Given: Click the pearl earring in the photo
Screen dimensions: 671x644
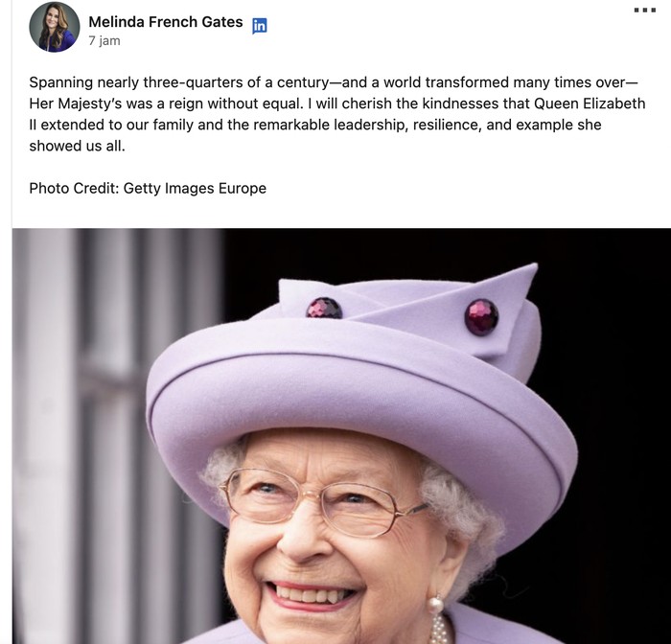Looking at the screenshot, I should coord(435,605).
